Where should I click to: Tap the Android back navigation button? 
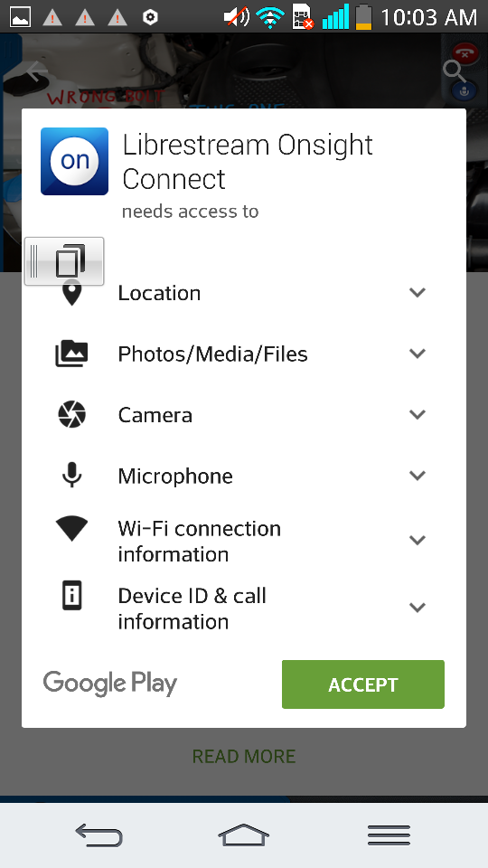(x=99, y=835)
